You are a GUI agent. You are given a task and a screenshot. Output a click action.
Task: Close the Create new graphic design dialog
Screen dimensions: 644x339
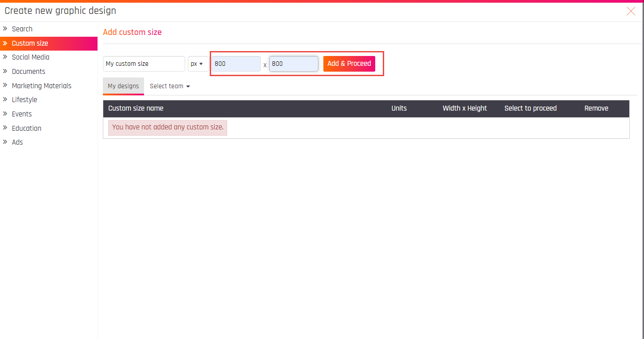point(631,11)
